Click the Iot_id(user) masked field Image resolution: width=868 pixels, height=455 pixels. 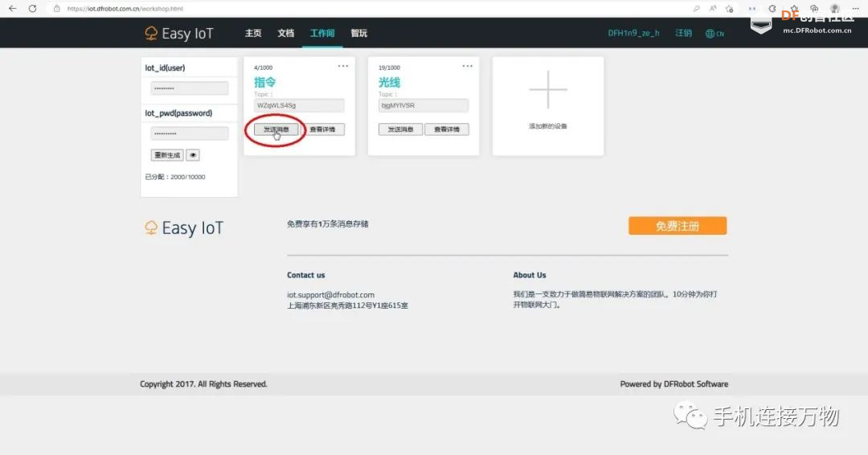190,88
